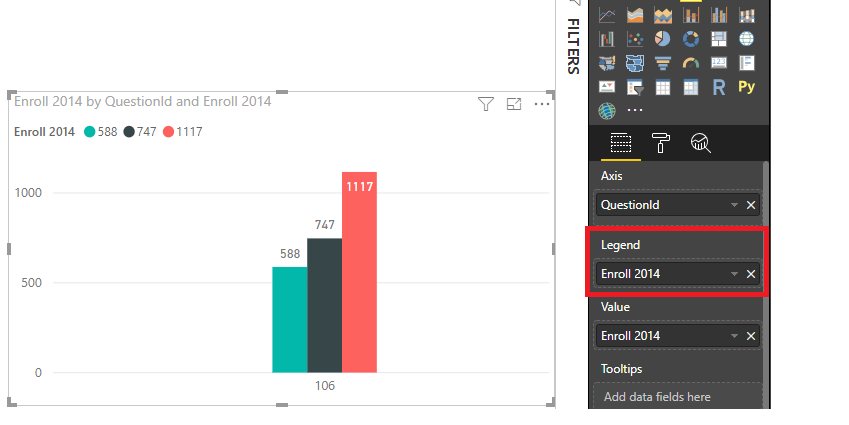
Task: Select the Area chart visualization
Action: [x=635, y=15]
